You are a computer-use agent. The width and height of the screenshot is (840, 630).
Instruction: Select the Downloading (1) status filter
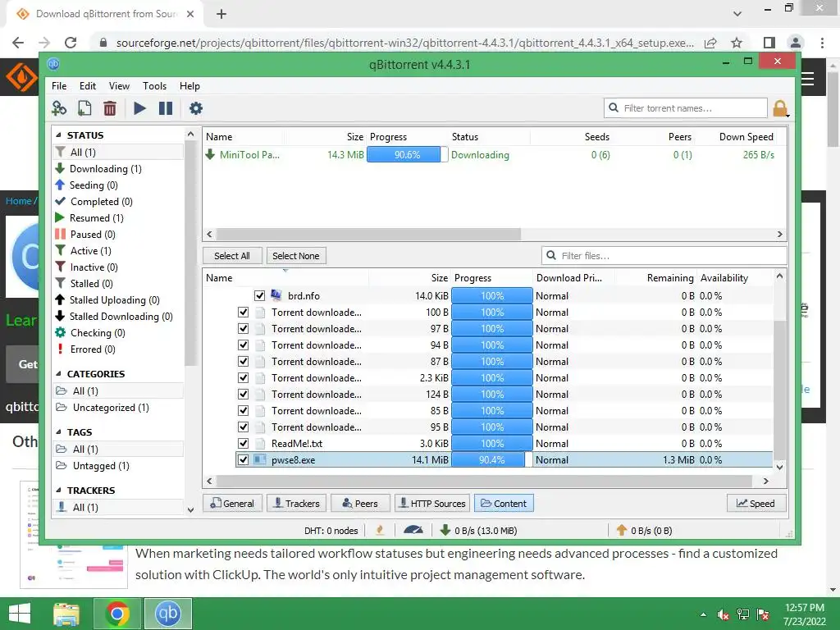click(x=105, y=169)
